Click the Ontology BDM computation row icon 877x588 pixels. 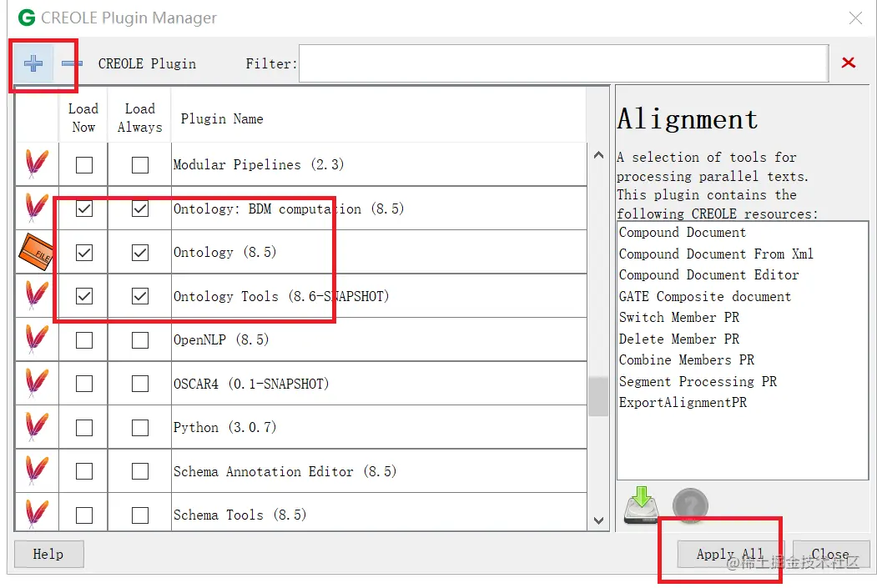(x=37, y=208)
